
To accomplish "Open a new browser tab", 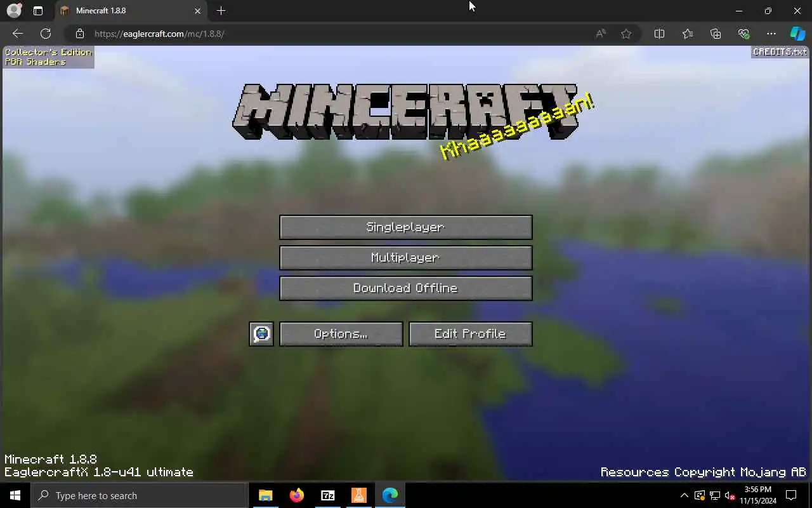I will point(221,11).
